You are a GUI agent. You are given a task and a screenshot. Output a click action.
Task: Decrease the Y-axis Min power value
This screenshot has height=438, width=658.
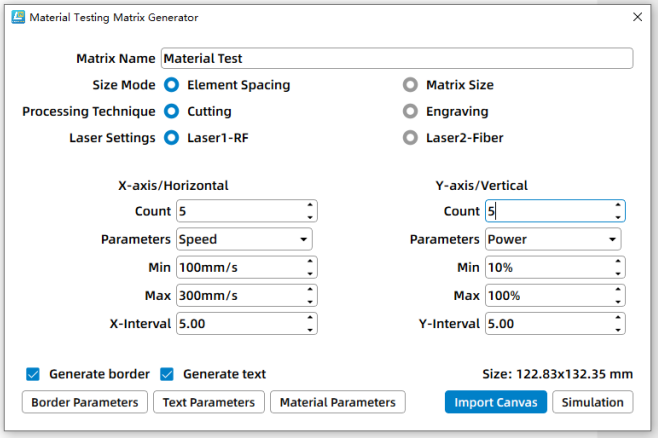point(619,273)
